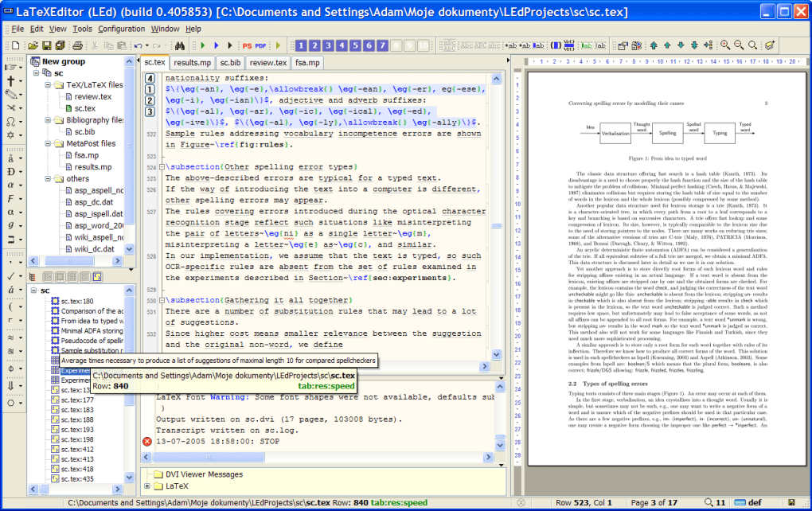Select the DVI Viewer Messages folder
Image resolution: width=812 pixels, height=511 pixels.
click(204, 474)
